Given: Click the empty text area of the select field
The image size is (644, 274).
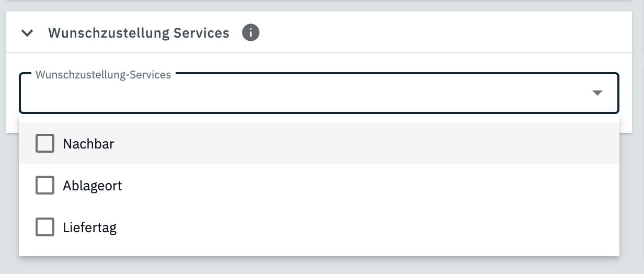Looking at the screenshot, I should pyautogui.click(x=261, y=95).
